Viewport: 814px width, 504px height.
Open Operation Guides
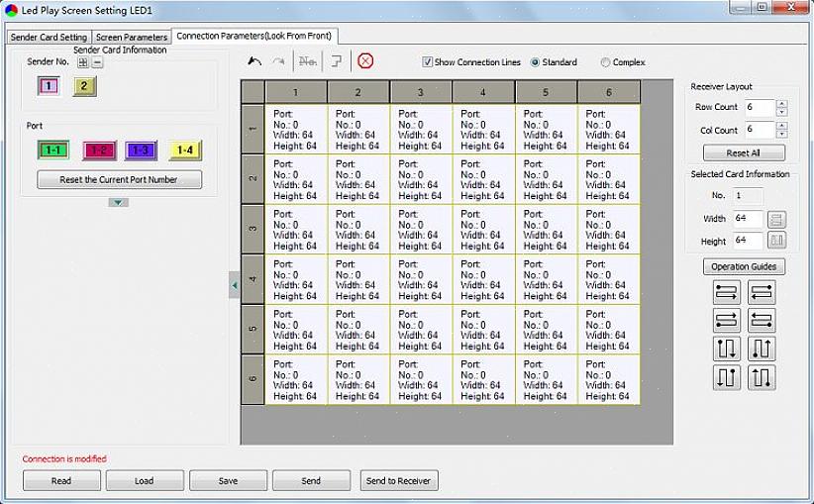tap(744, 266)
